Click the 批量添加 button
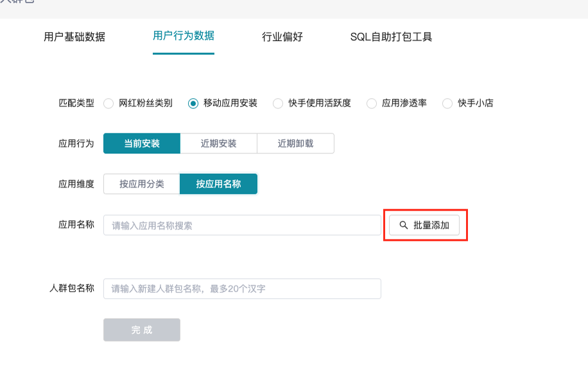 426,225
